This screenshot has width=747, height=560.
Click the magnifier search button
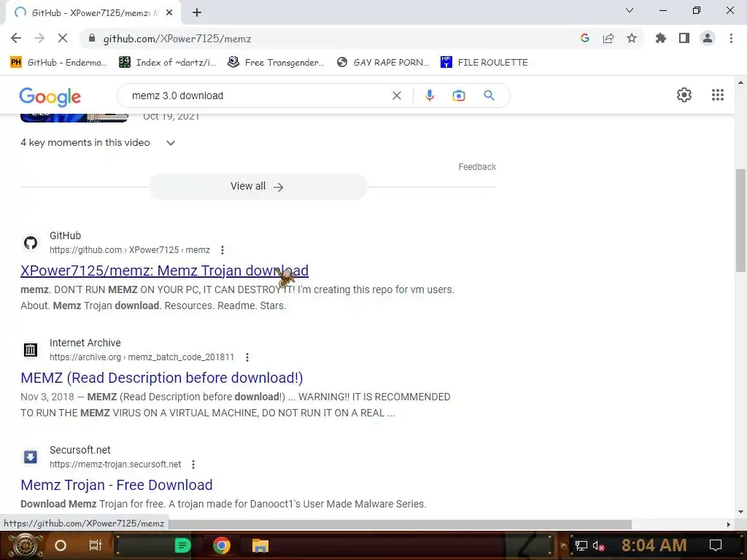pyautogui.click(x=489, y=96)
